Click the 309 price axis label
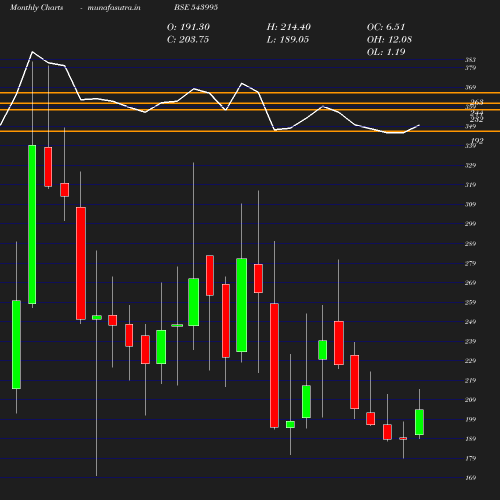This screenshot has width=500, height=500. click(470, 204)
